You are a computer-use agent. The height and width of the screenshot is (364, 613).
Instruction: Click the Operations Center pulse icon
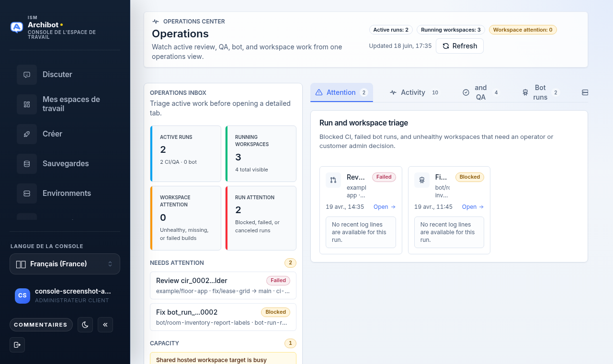click(156, 22)
